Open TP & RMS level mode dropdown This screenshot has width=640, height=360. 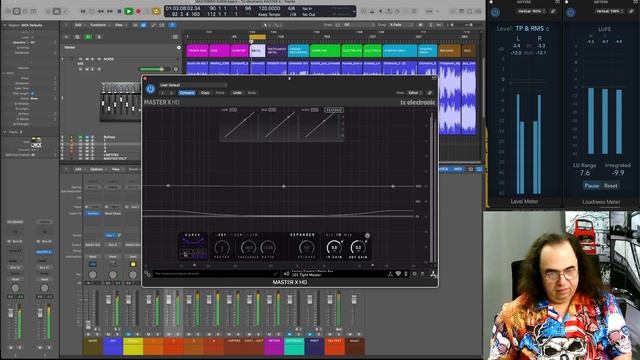tap(532, 29)
